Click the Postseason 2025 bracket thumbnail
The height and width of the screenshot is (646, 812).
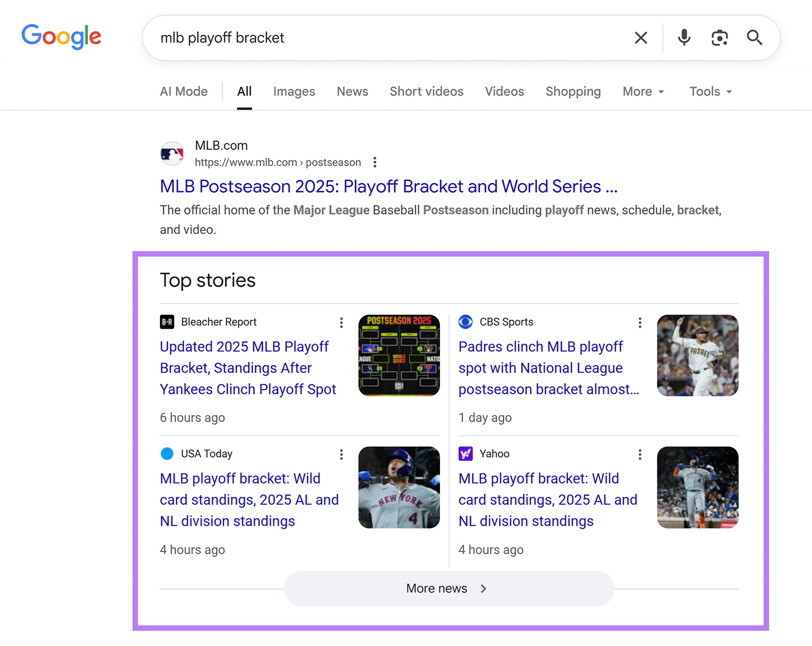(399, 355)
